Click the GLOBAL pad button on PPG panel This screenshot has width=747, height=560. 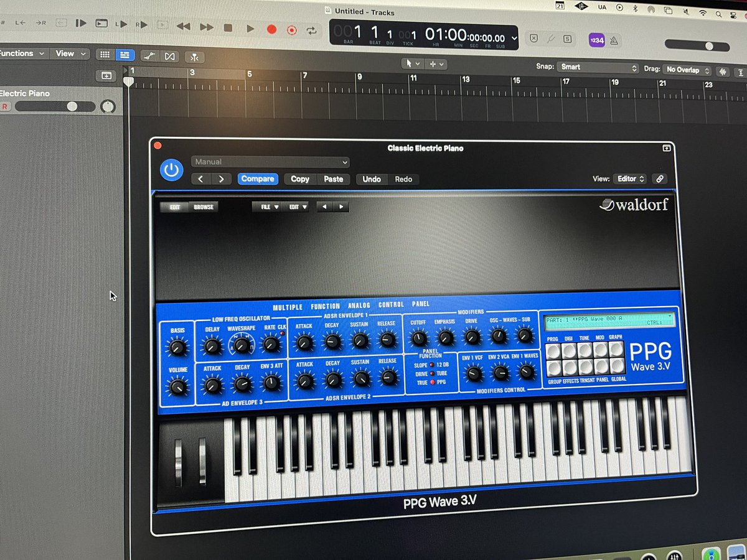click(618, 366)
